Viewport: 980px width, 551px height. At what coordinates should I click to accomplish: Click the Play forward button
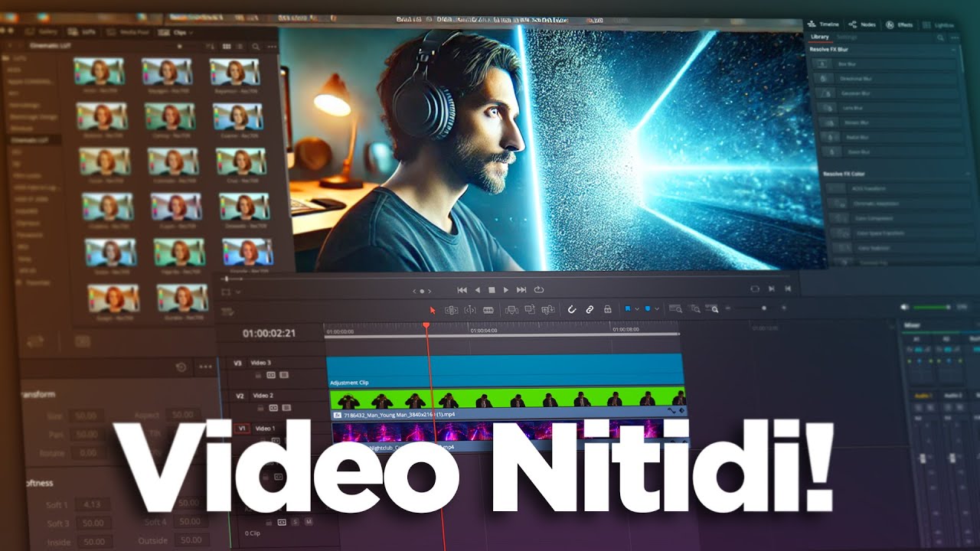[506, 290]
